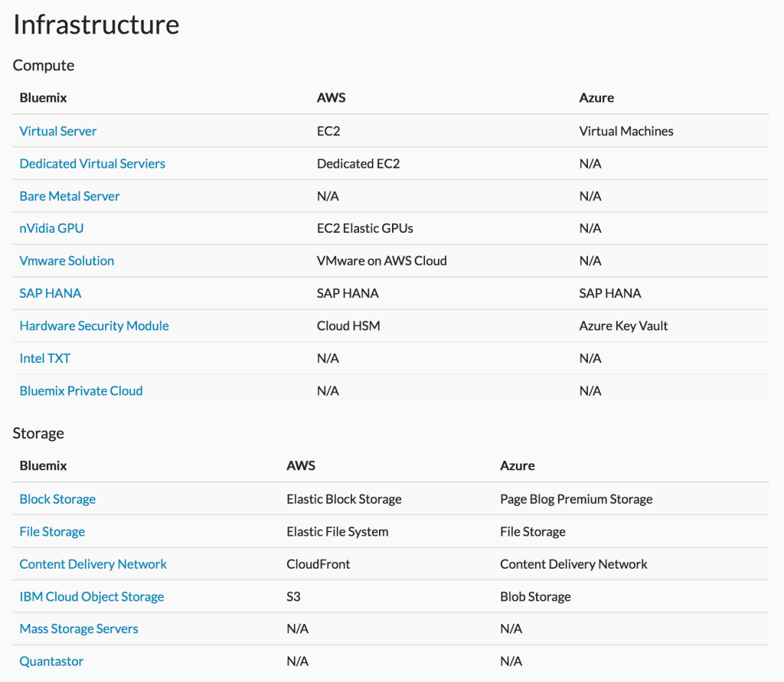Click the Infrastructure page heading

tap(96, 24)
